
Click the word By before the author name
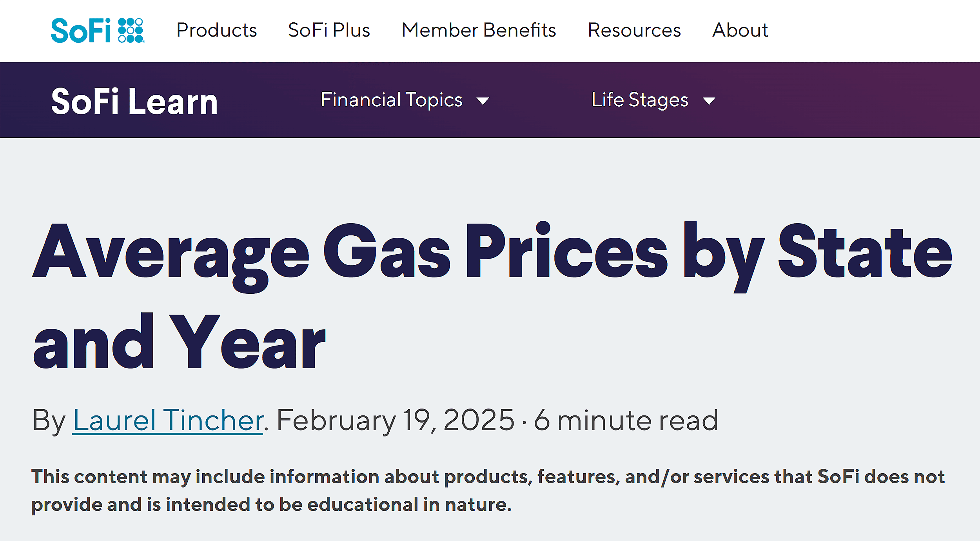pyautogui.click(x=49, y=421)
